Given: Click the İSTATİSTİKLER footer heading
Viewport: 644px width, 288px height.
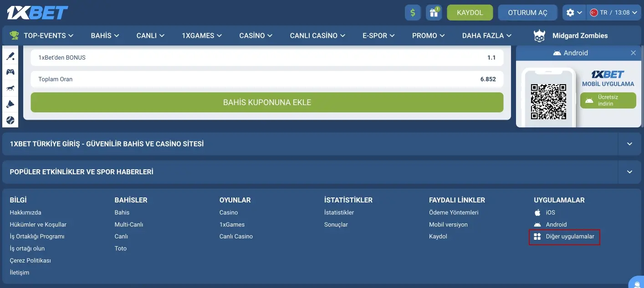Looking at the screenshot, I should point(348,200).
